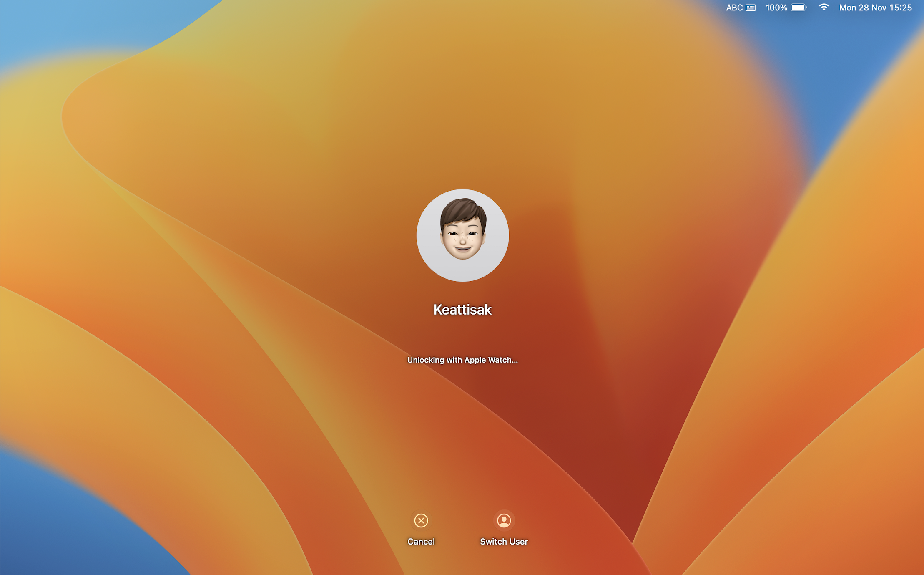
Task: Open the Wi-Fi status icon
Action: tap(823, 8)
